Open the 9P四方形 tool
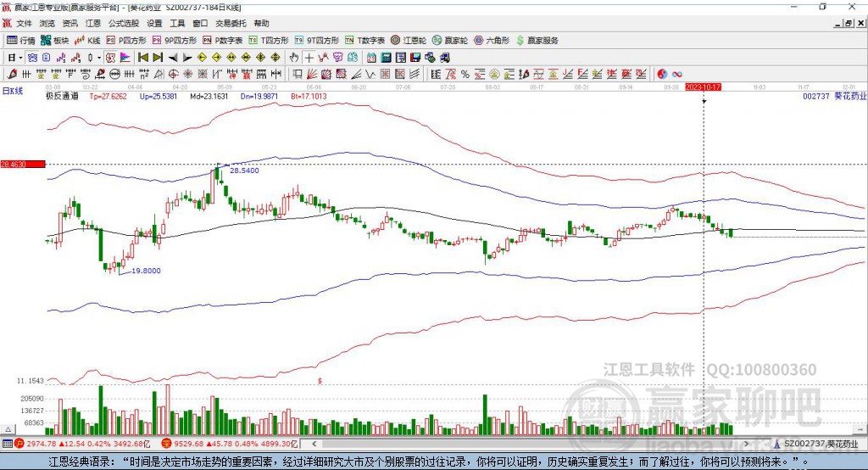This screenshot has height=470, width=868. point(175,41)
